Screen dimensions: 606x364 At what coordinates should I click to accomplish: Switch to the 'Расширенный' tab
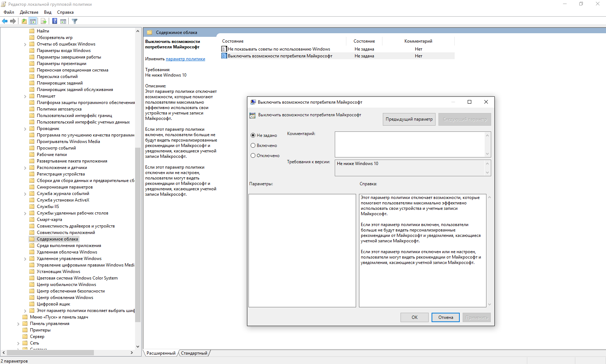click(161, 353)
